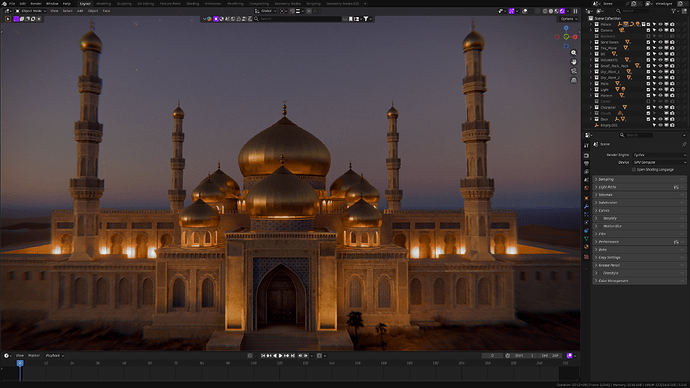
Task: Open the timeline Playback popover
Action: tap(55, 355)
